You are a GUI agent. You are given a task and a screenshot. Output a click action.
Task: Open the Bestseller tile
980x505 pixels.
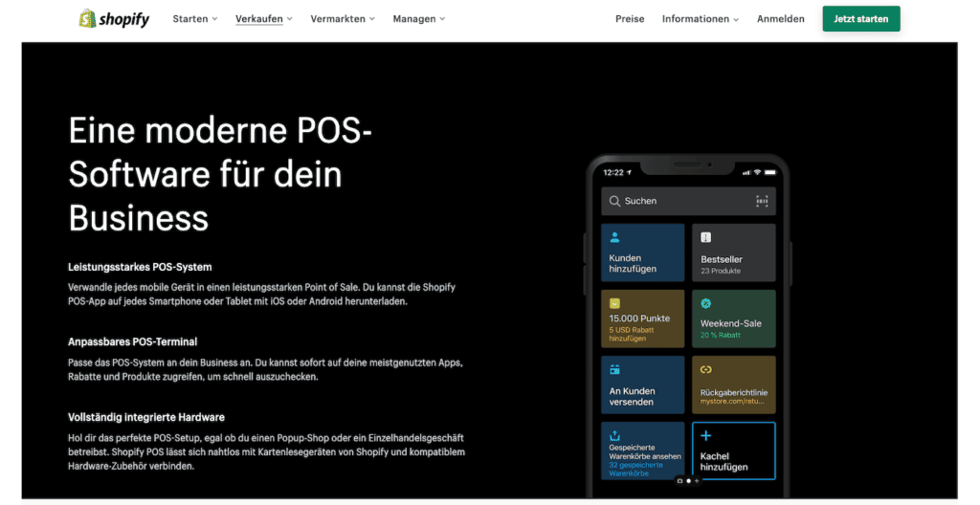[x=734, y=252]
